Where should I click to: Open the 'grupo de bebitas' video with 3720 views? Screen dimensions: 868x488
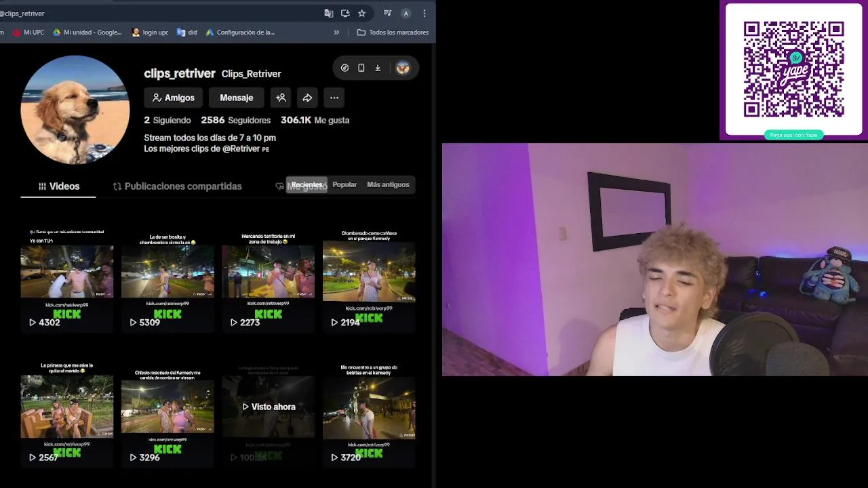(369, 414)
